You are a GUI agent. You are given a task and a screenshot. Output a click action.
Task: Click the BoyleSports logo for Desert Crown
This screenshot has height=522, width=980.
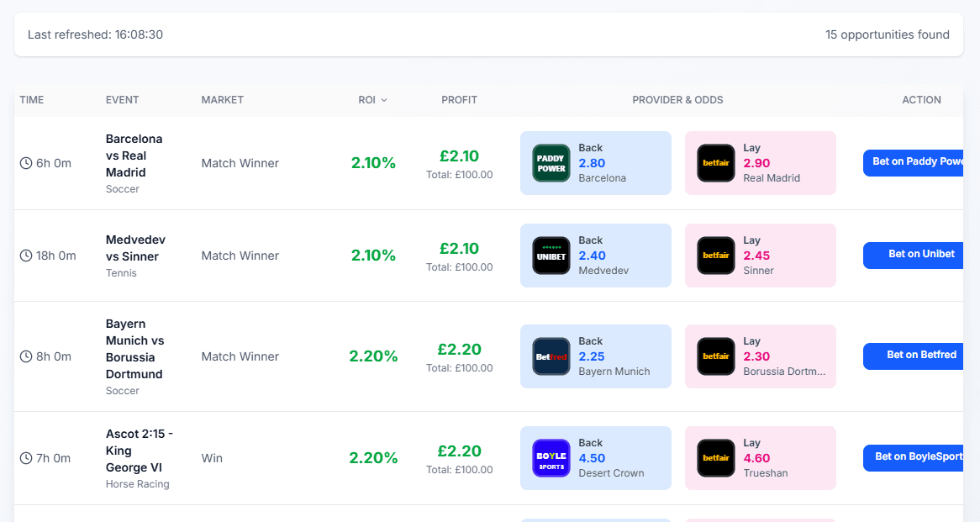click(x=550, y=457)
